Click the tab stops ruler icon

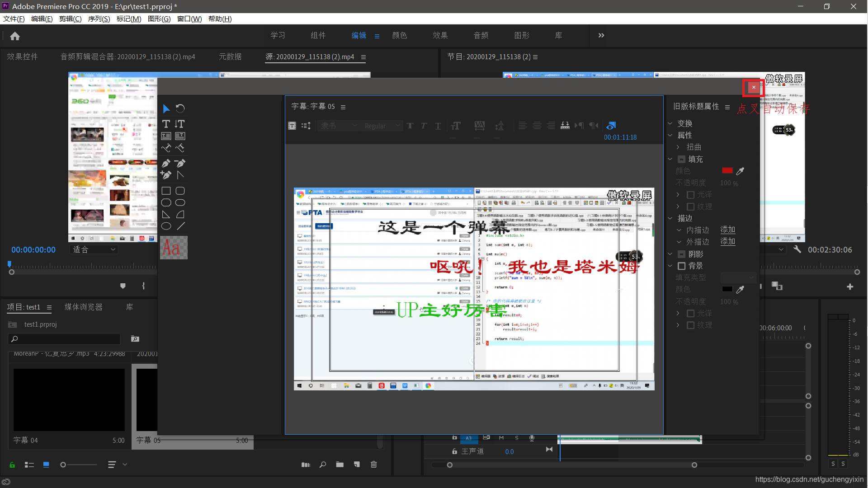point(565,126)
